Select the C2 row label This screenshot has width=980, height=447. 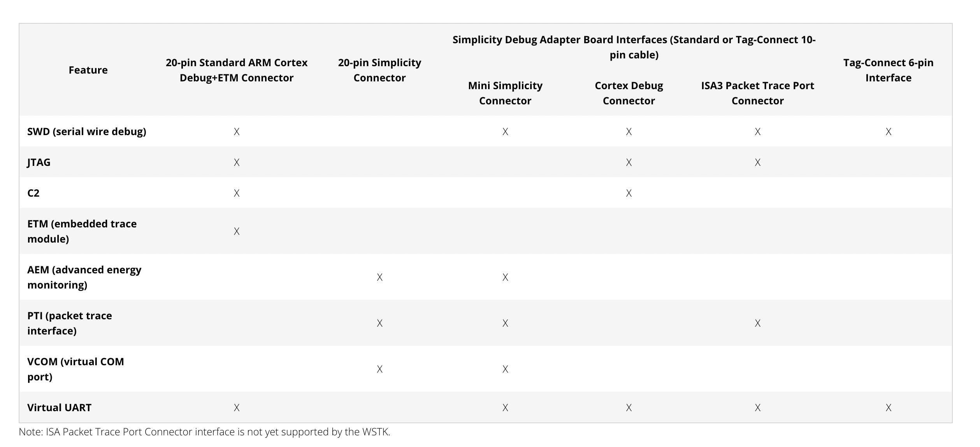click(33, 193)
